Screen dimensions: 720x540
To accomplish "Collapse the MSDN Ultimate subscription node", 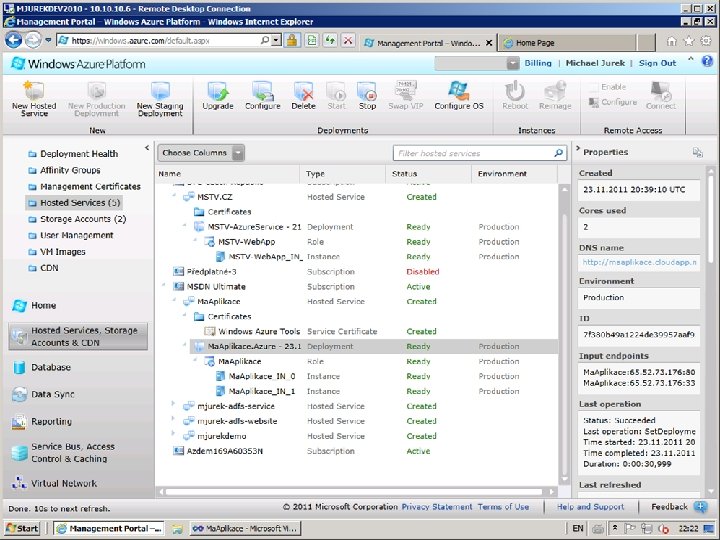I will [x=163, y=286].
